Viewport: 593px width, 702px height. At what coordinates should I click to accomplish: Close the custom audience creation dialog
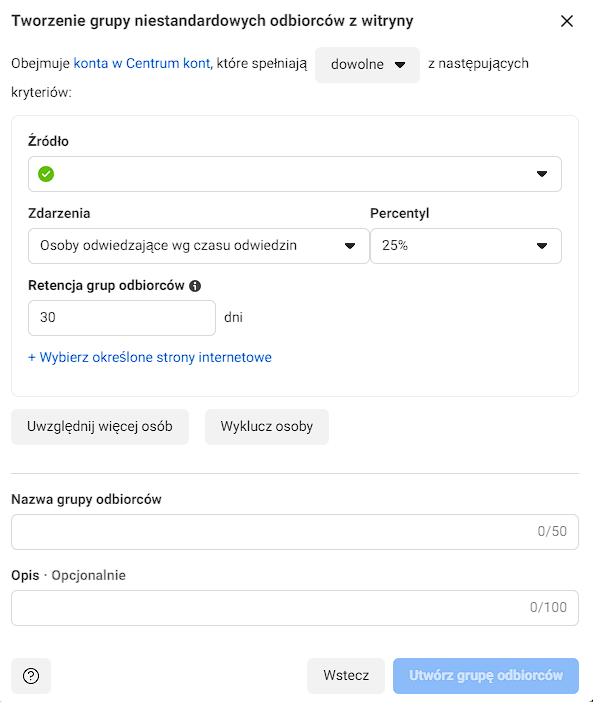click(x=567, y=21)
